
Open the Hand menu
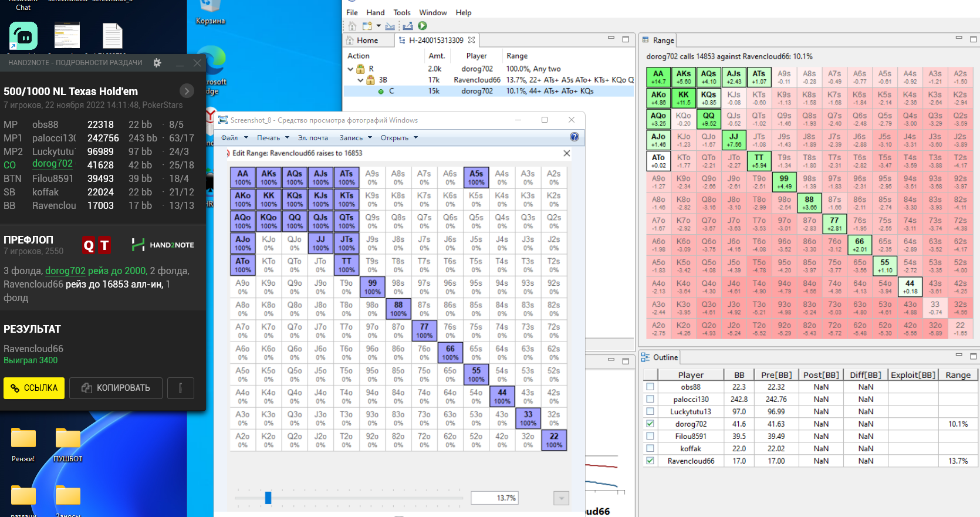376,12
